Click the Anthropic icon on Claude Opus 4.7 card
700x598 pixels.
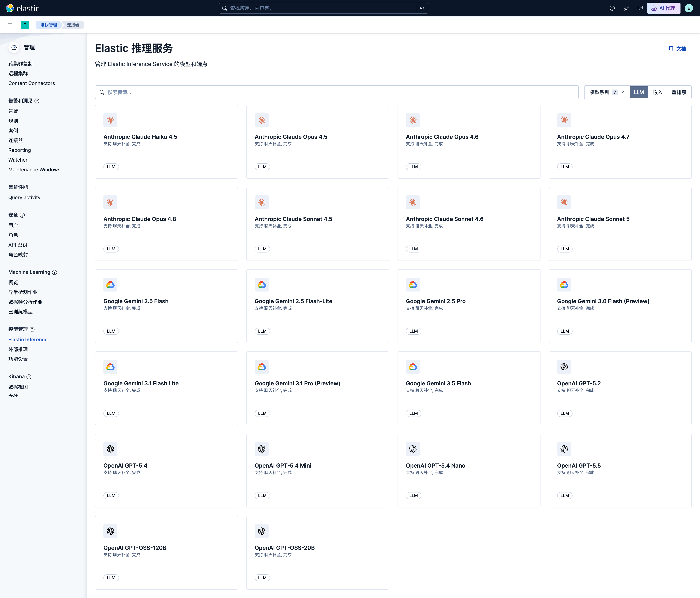[x=564, y=120]
